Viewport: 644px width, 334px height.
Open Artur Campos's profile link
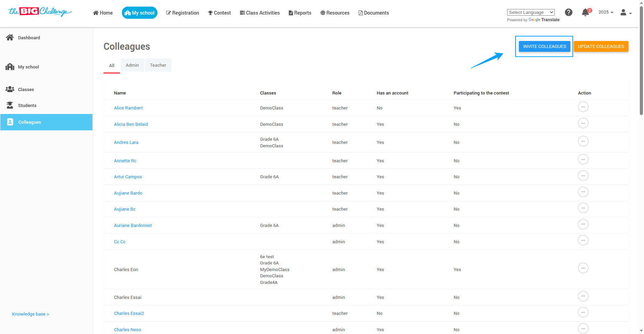click(x=128, y=177)
